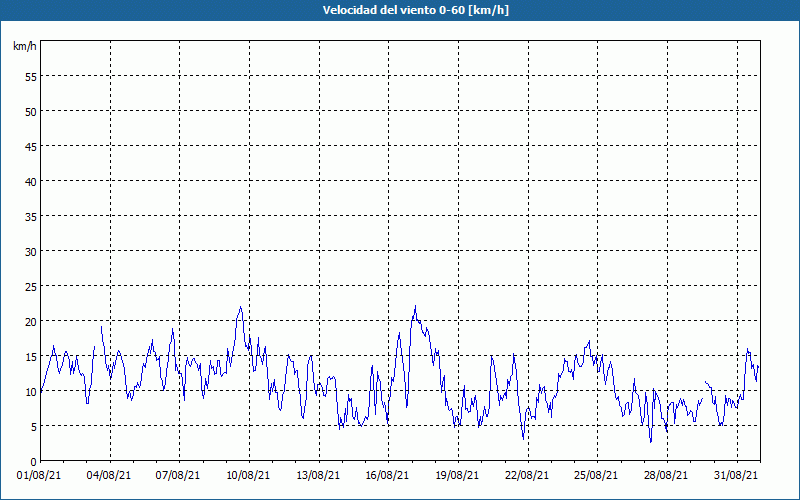Select the 55 value on the vertical axis

click(x=31, y=77)
